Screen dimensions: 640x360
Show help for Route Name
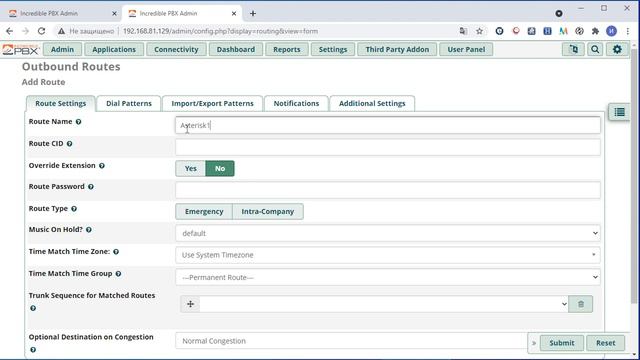click(x=78, y=122)
